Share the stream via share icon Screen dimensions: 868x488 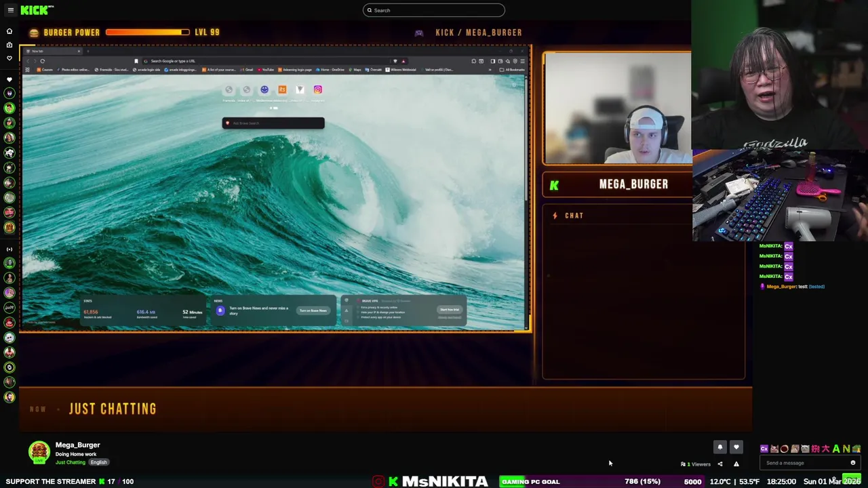720,464
